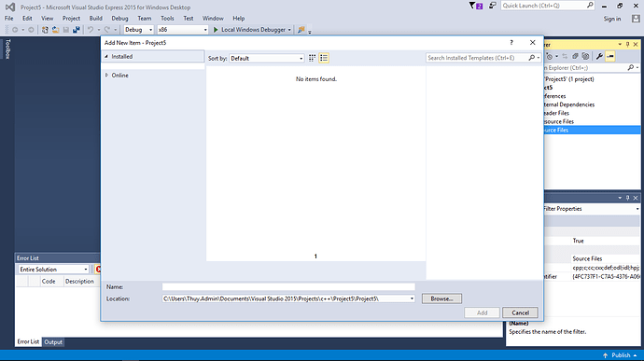Click the Open File toolbar icon
The image size is (644, 361).
click(x=55, y=30)
